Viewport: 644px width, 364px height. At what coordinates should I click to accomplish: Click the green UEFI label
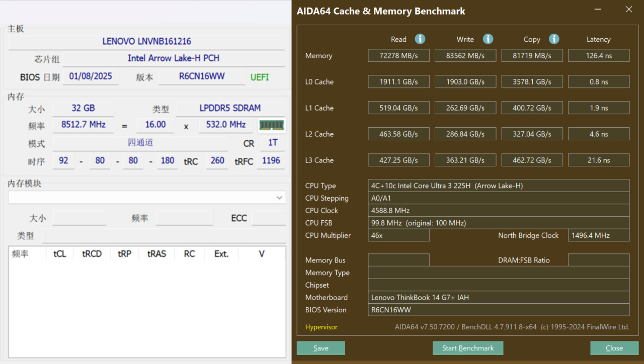[260, 77]
